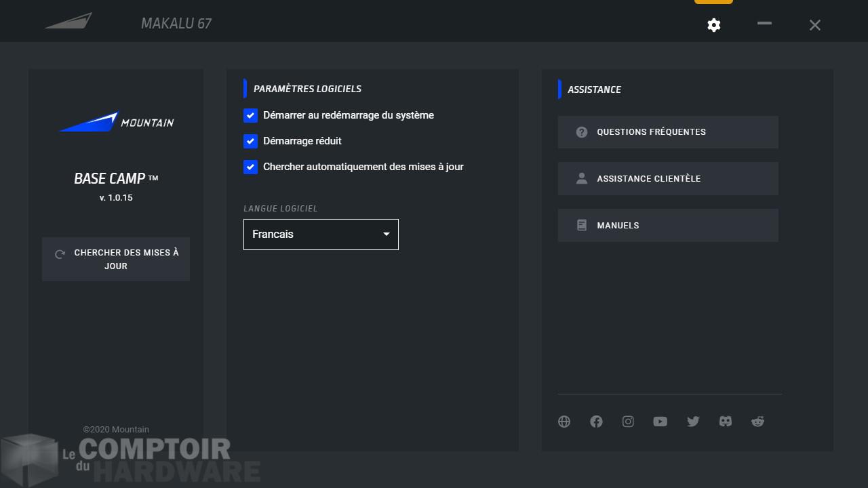Open the Instagram icon link
This screenshot has width=868, height=488.
click(628, 422)
